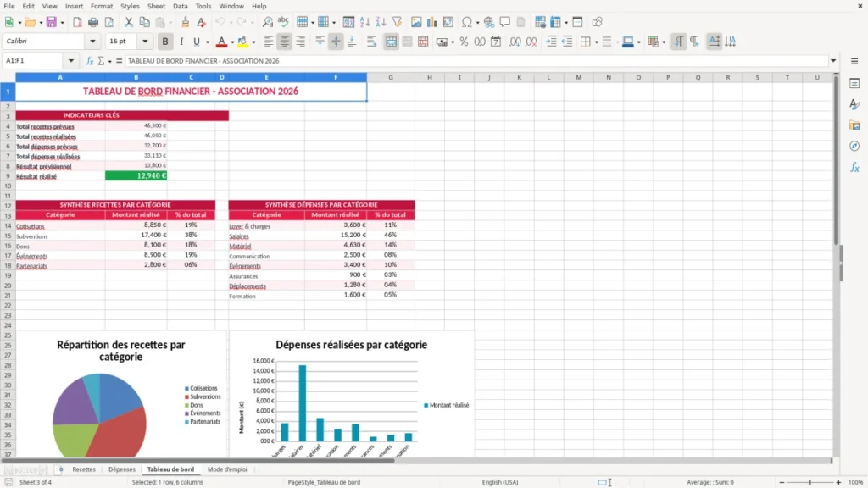The height and width of the screenshot is (488, 868).
Task: Click Export as PDF icon
Action: point(77,22)
